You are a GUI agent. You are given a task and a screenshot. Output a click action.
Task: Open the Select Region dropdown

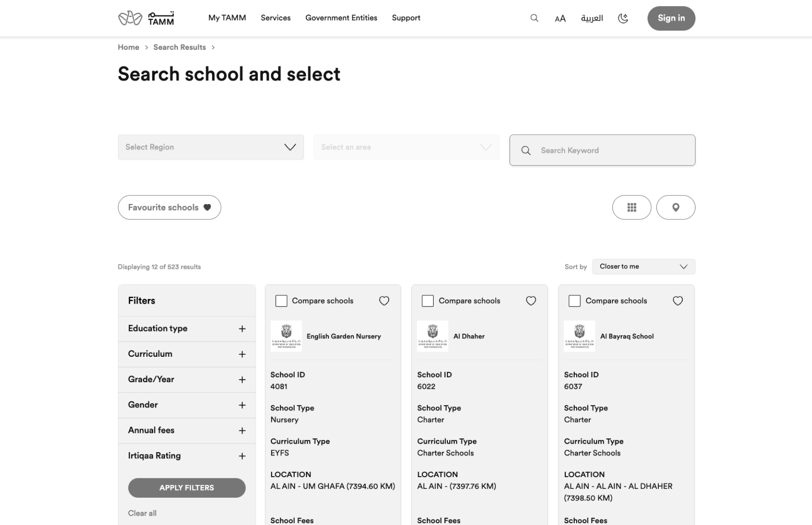(x=211, y=147)
